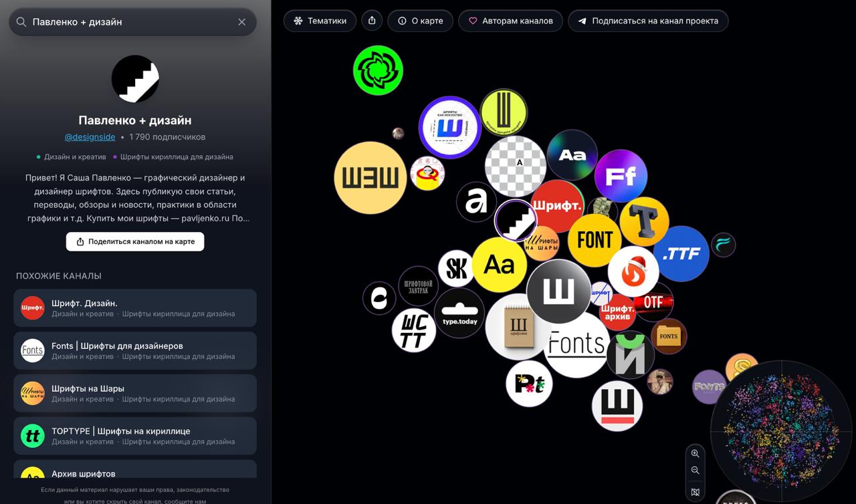The width and height of the screenshot is (856, 504).
Task: Open Авторам каналов page
Action: pyautogui.click(x=510, y=21)
